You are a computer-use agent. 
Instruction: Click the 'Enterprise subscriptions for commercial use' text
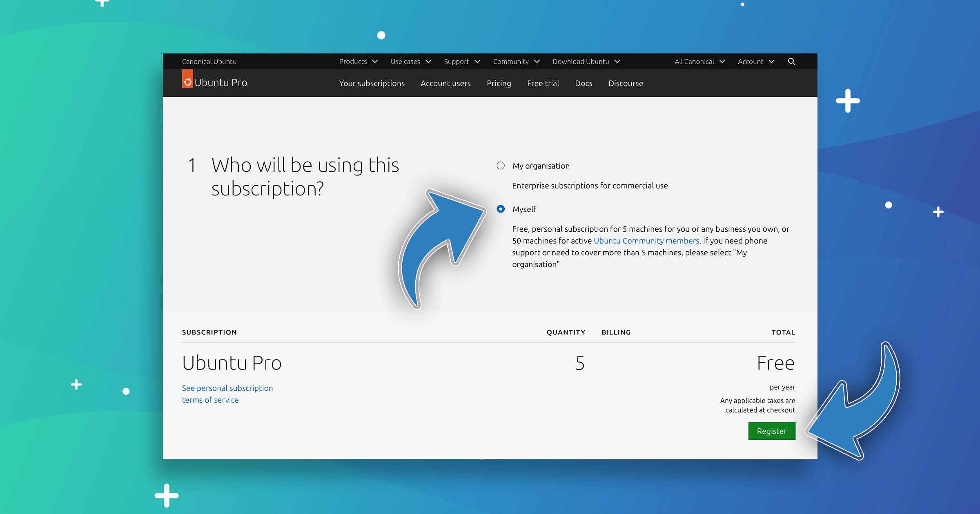click(590, 186)
